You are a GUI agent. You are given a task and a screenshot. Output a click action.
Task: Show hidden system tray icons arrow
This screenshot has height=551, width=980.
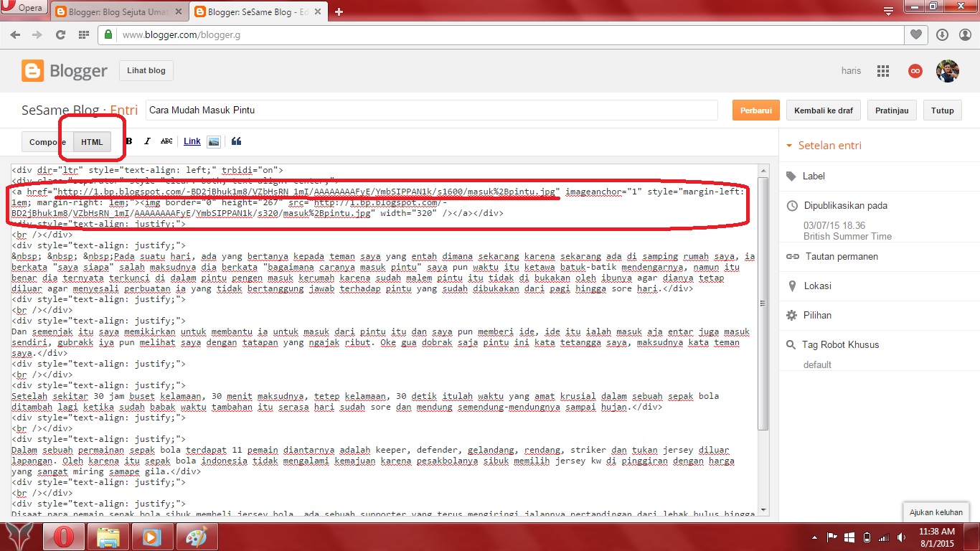click(x=816, y=537)
